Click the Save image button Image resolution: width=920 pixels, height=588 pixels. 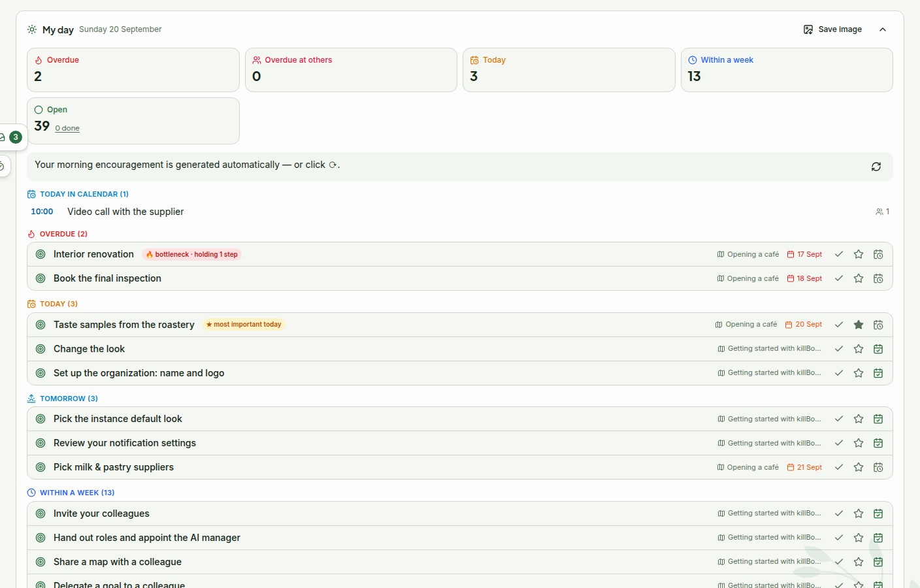[832, 29]
